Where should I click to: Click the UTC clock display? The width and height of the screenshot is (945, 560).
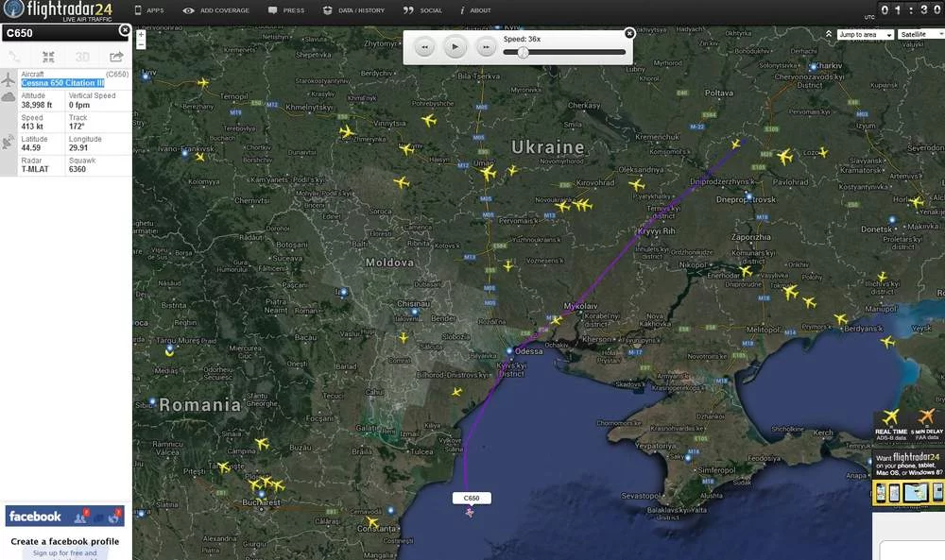coord(910,10)
